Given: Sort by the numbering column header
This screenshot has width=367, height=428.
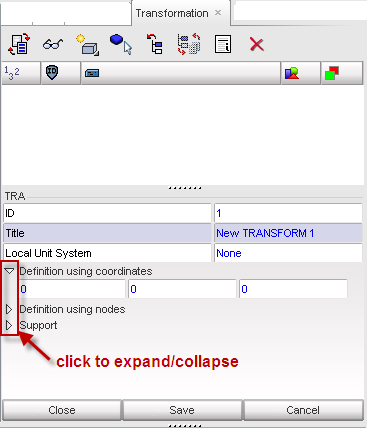Looking at the screenshot, I should coord(21,73).
